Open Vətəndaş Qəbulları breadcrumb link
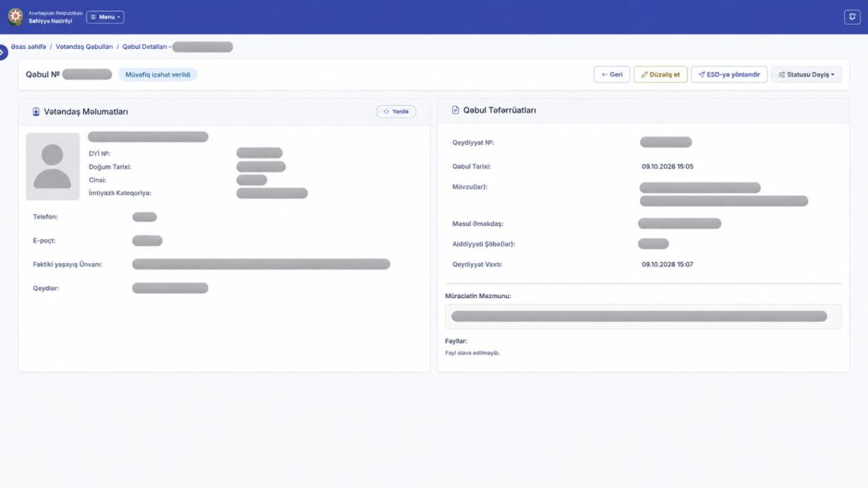The image size is (868, 488). click(x=84, y=47)
